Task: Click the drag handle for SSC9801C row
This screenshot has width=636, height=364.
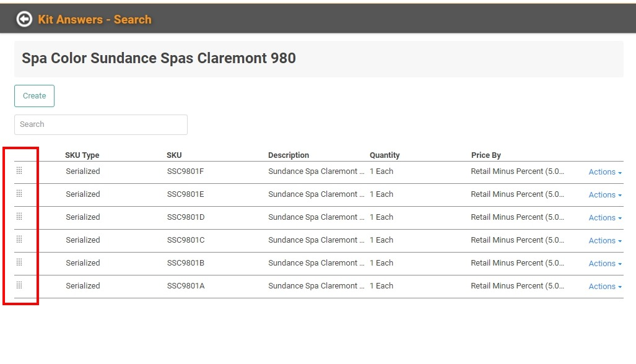Action: click(19, 239)
